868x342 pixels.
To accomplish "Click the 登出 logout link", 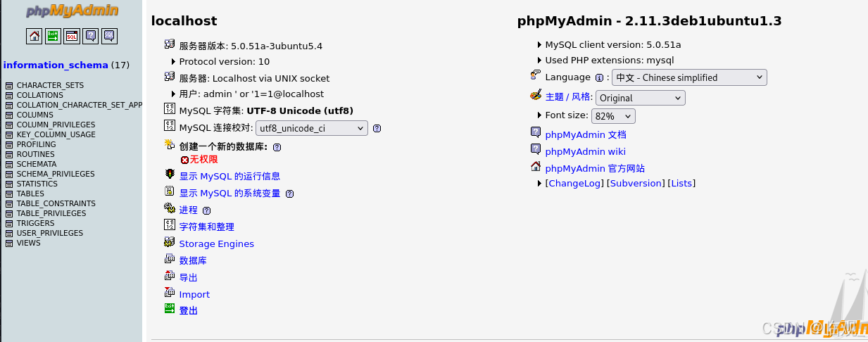I will pyautogui.click(x=189, y=310).
